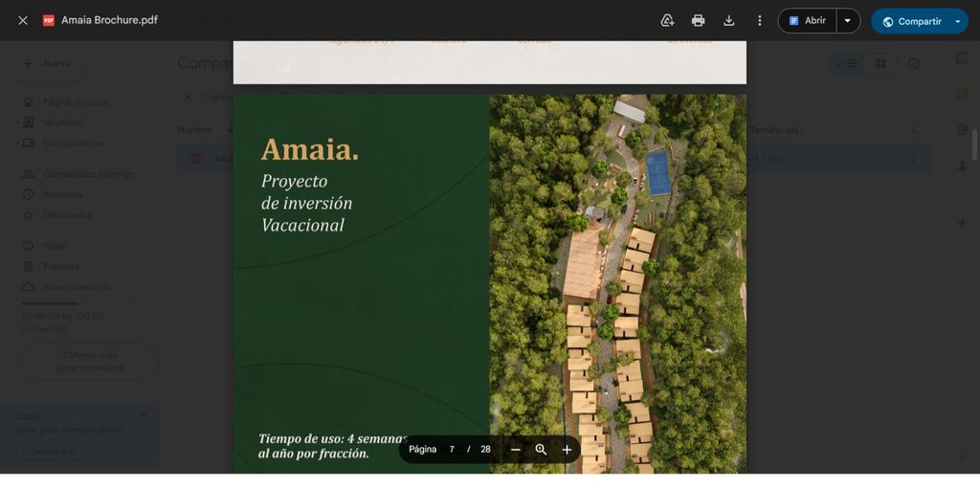Click Tamaño del column header
This screenshot has height=489, width=980.
[x=776, y=130]
